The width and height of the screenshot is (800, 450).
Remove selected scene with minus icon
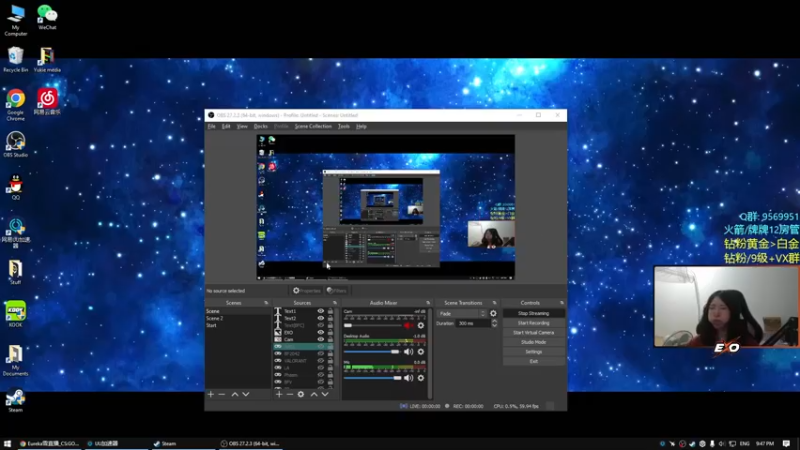coord(221,394)
